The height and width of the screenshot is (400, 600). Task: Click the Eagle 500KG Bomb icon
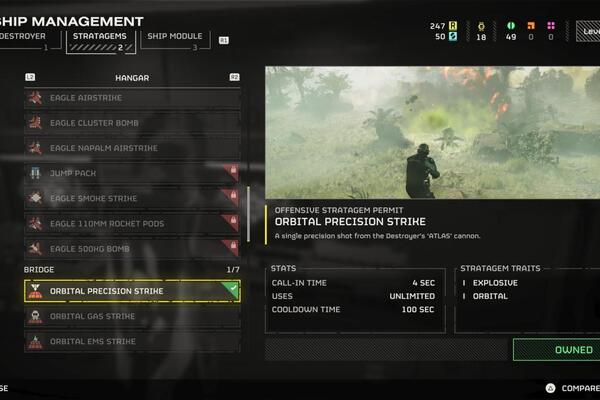tap(35, 249)
